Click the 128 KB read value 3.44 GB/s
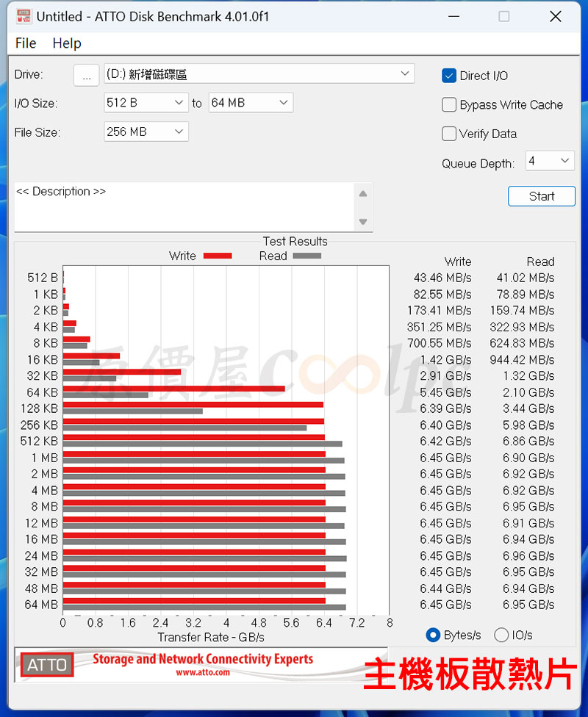This screenshot has height=717, width=588. click(528, 408)
